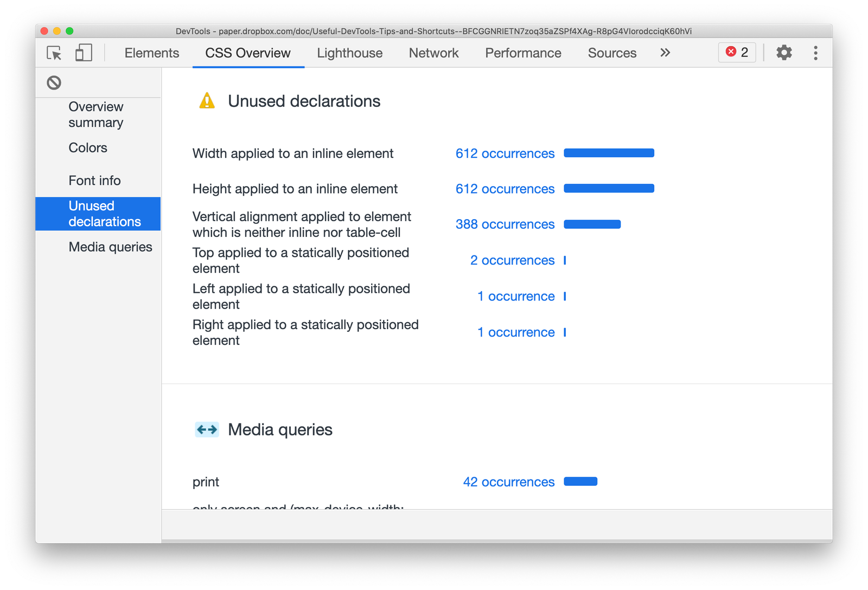This screenshot has width=868, height=590.
Task: Click the DevTools window title text
Action: click(x=433, y=31)
